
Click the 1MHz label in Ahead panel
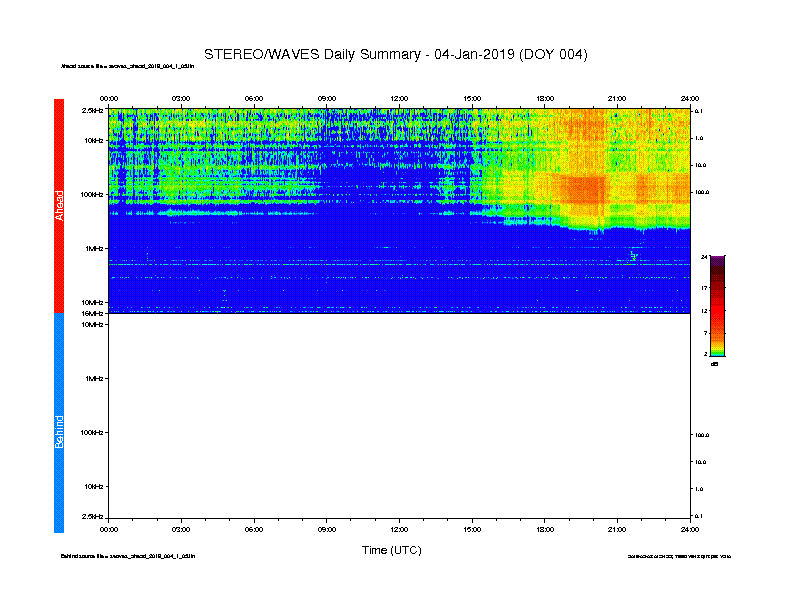coord(95,248)
